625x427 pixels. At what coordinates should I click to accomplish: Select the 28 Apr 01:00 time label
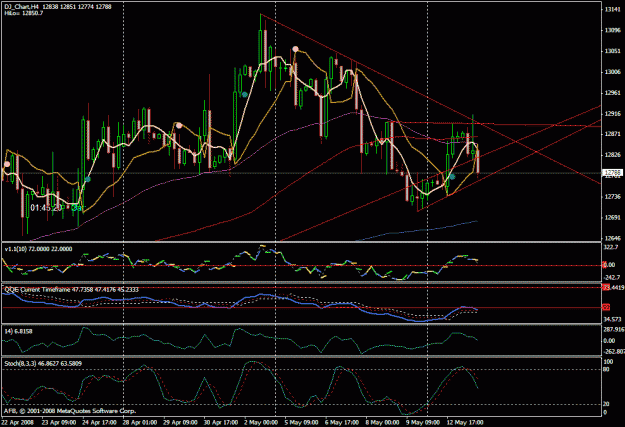tap(140, 422)
